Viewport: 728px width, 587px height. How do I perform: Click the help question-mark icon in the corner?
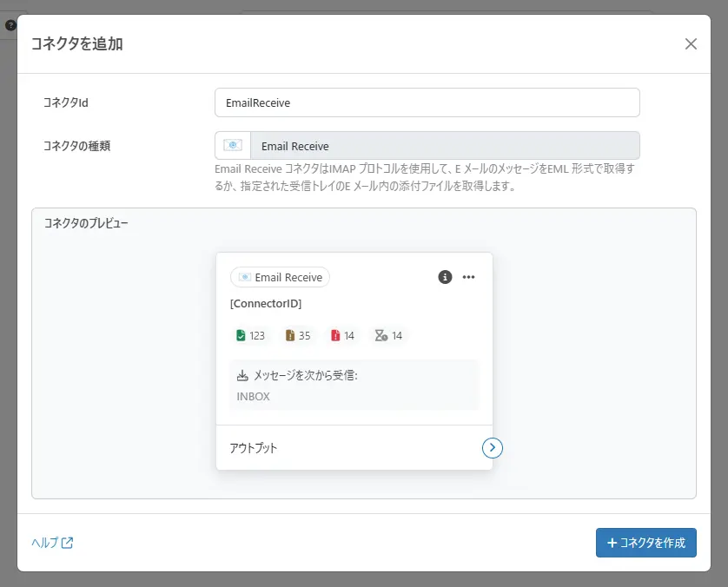pos(9,24)
